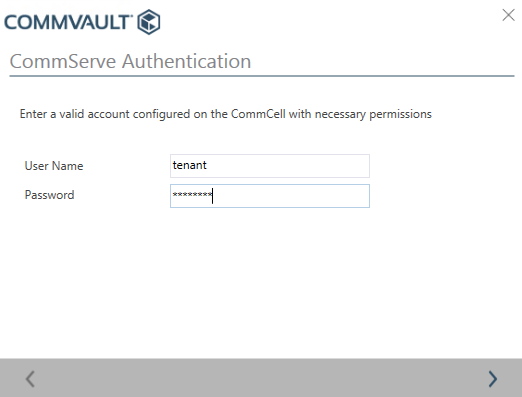
Task: Click the User Name label
Action: [54, 166]
